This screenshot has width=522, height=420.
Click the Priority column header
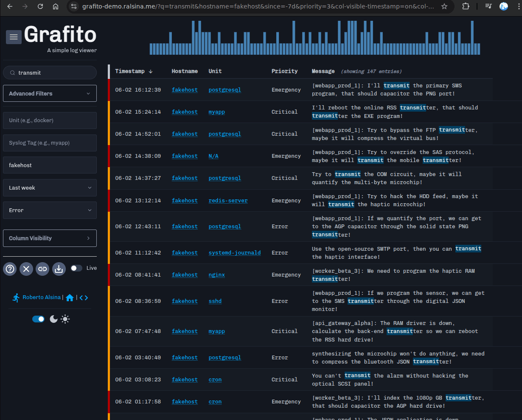tap(285, 71)
